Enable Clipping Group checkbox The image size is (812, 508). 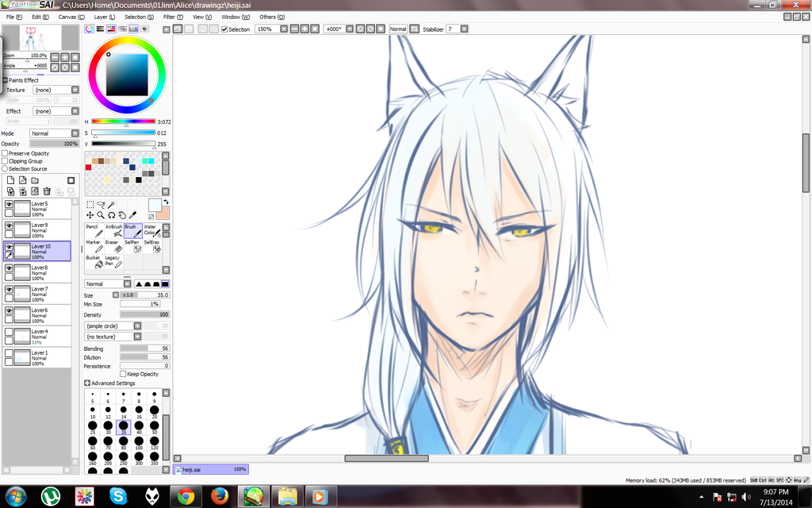coord(5,161)
